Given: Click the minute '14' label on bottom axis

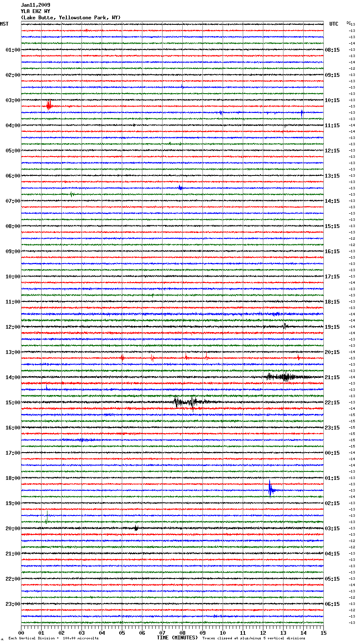Looking at the screenshot, I should [303, 633].
